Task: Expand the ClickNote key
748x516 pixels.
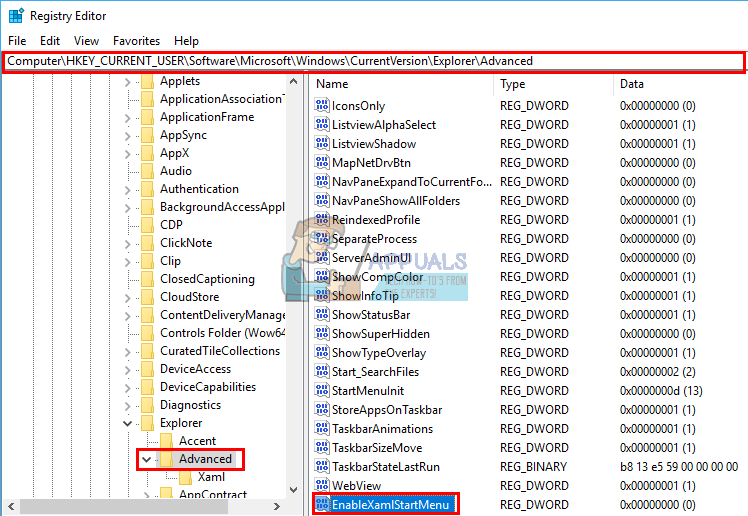Action: [x=127, y=244]
